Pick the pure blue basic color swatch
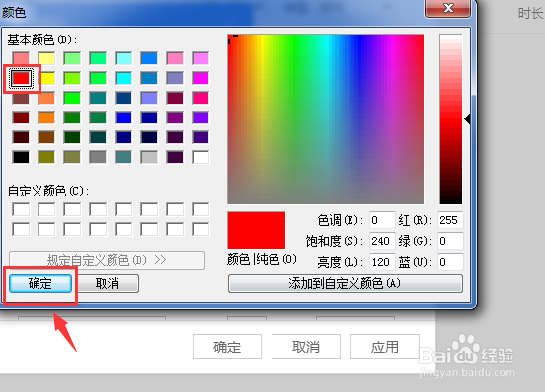The image size is (545, 392). tap(123, 118)
